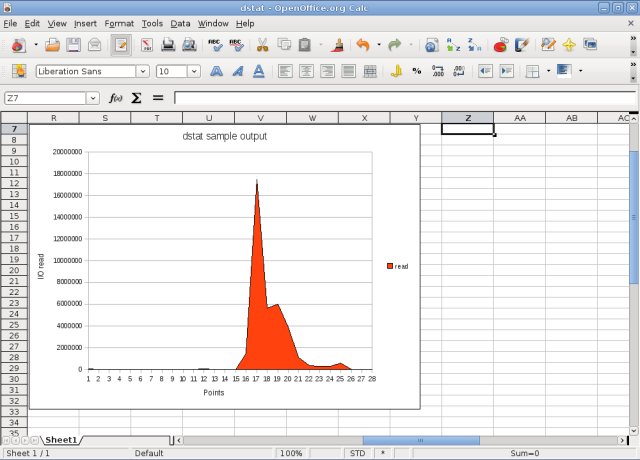Open the Tools menu
Screen dimensions: 640x460
[152, 24]
